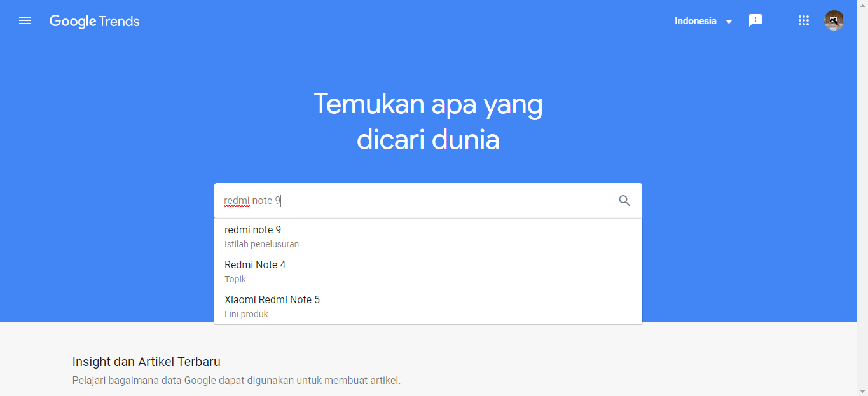Choose the 'Redmi Note 4' topic suggestion
The height and width of the screenshot is (396, 868).
pos(428,271)
